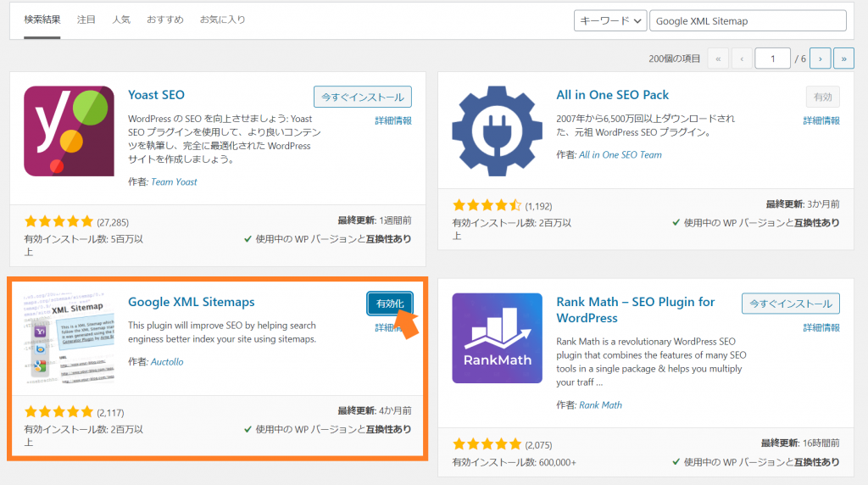Screen dimensions: 868x485
Task: Open 詳細情報 for Yoast SEO
Action: (x=393, y=120)
